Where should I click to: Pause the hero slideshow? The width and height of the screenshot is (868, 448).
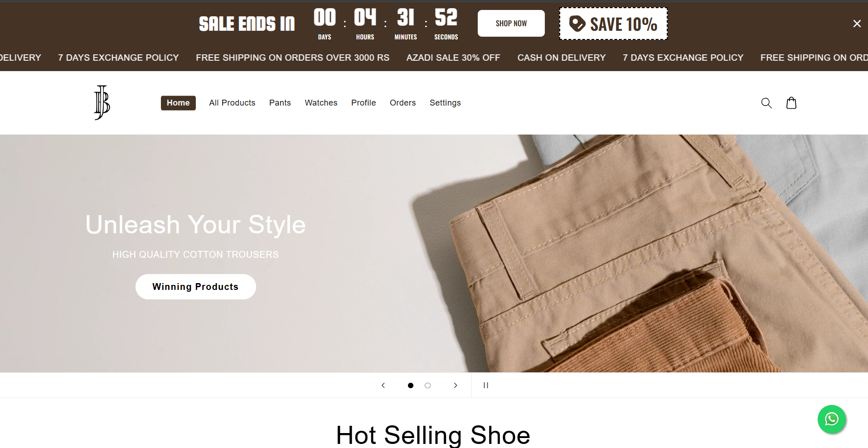pyautogui.click(x=485, y=385)
